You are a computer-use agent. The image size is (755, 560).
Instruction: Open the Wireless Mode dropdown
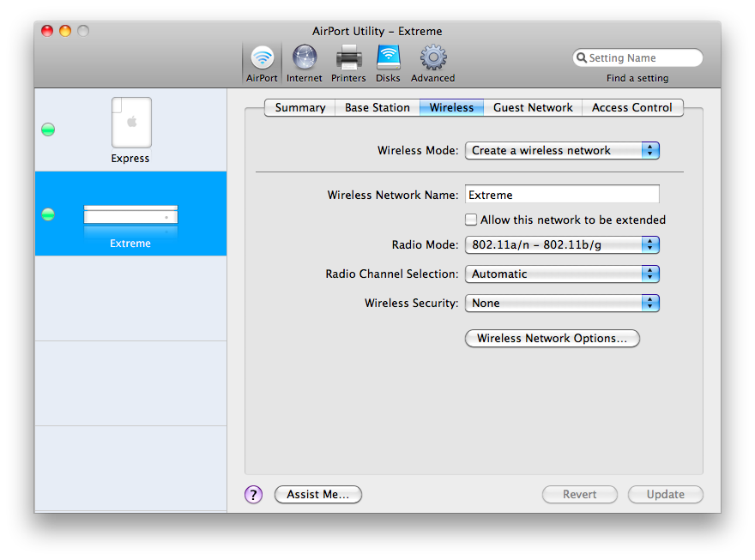point(562,151)
